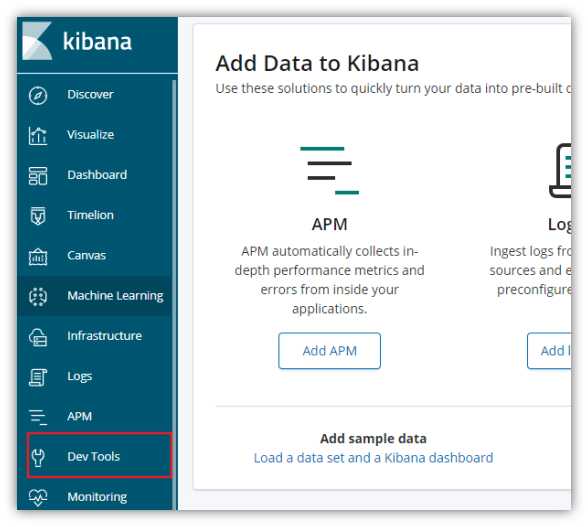
Task: Click the Kibana logo icon
Action: 37,41
